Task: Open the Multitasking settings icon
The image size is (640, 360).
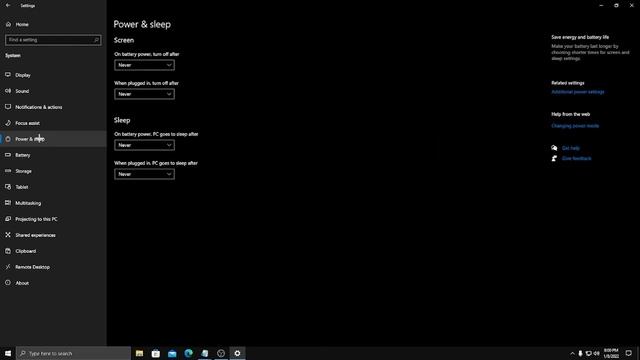Action: coord(8,203)
